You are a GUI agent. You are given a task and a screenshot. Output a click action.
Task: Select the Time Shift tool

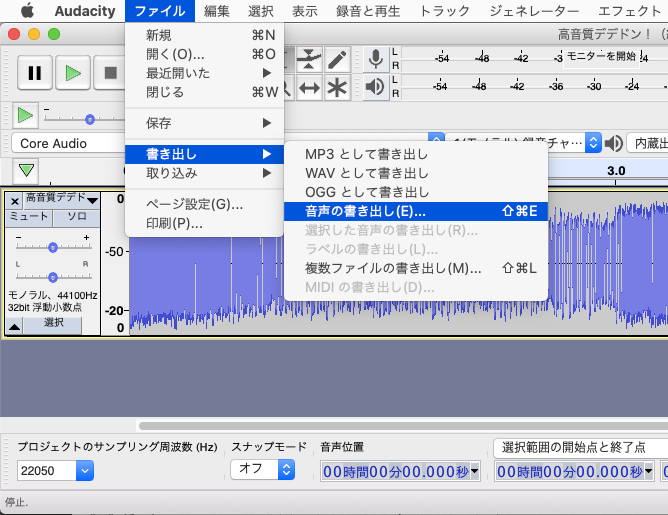coord(309,88)
